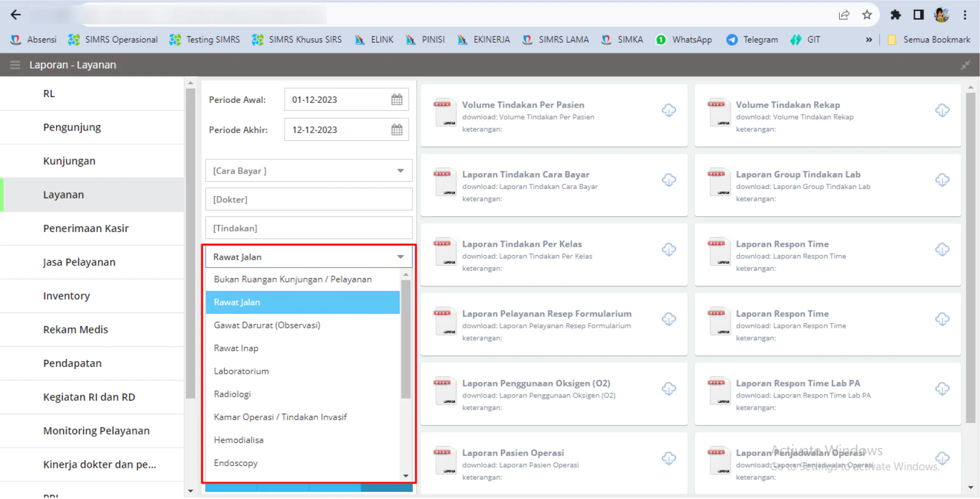Click the Dokter input field
This screenshot has width=980, height=499.
tap(309, 200)
